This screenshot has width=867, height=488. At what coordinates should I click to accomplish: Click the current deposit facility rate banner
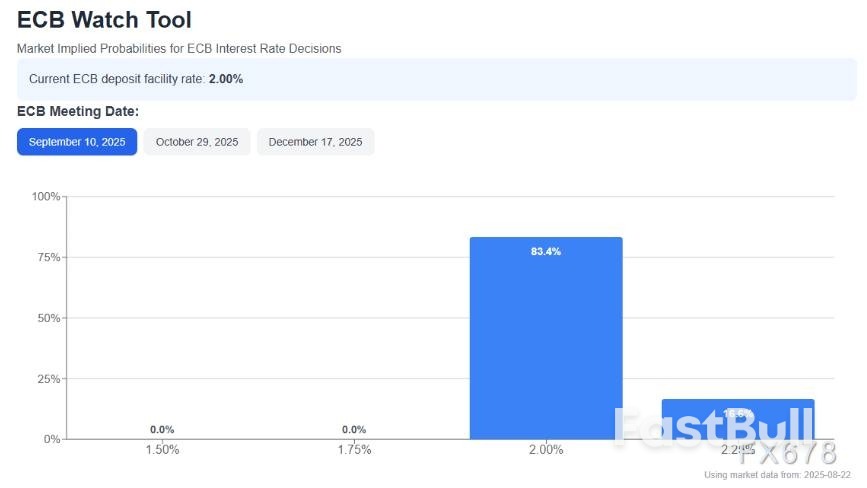click(436, 78)
